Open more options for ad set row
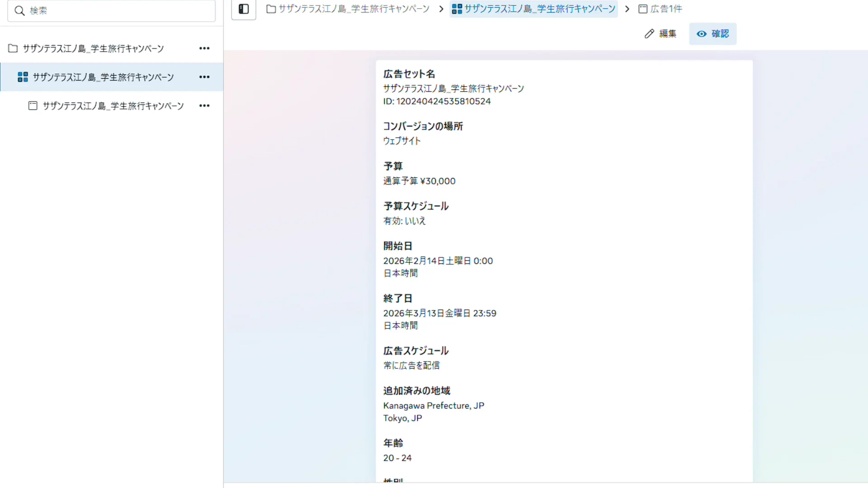868x488 pixels. pos(204,77)
